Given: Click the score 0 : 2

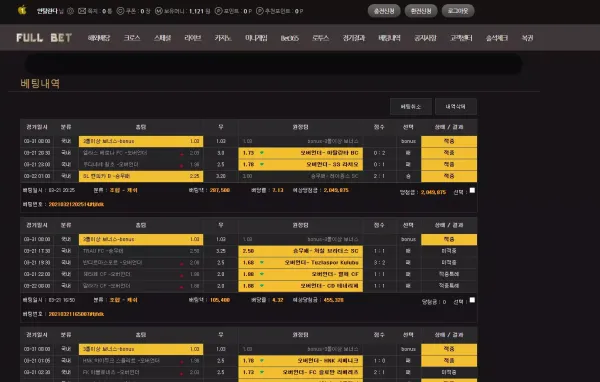Looking at the screenshot, I should 379,153.
